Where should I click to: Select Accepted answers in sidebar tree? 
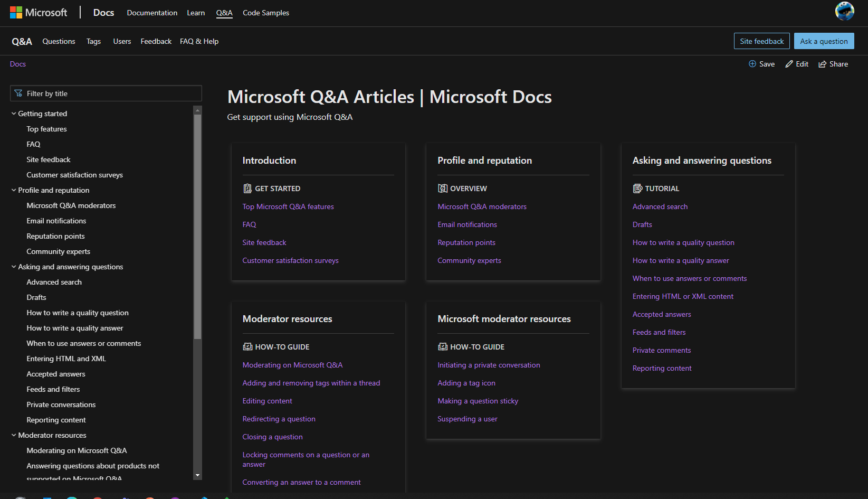[56, 374]
